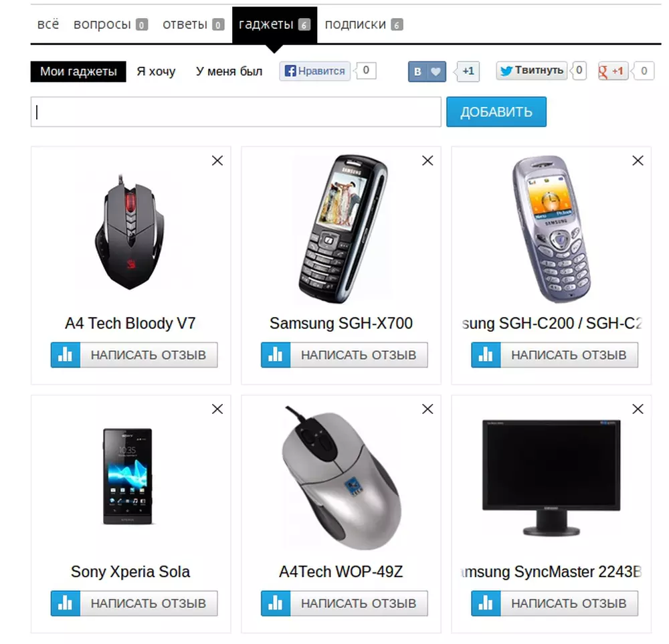Open the ответы tab
This screenshot has height=644, width=669.
tap(193, 24)
